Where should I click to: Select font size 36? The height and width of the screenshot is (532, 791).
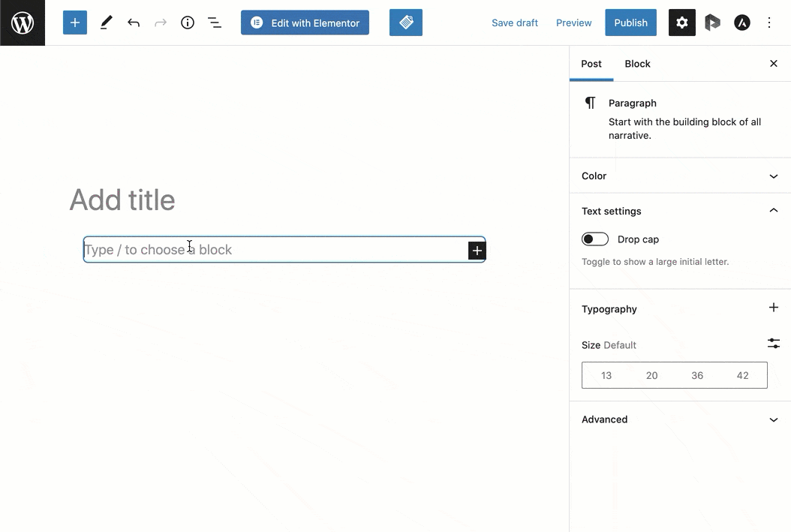pos(697,375)
